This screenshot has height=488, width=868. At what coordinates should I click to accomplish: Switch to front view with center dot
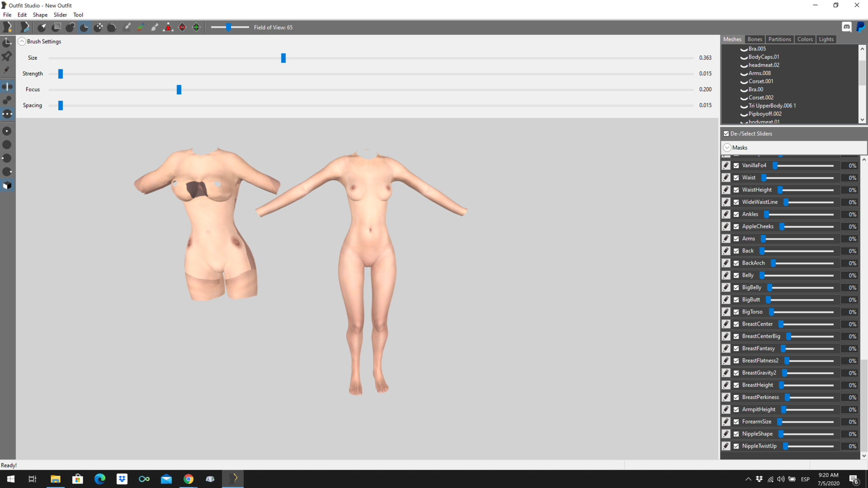click(x=7, y=131)
